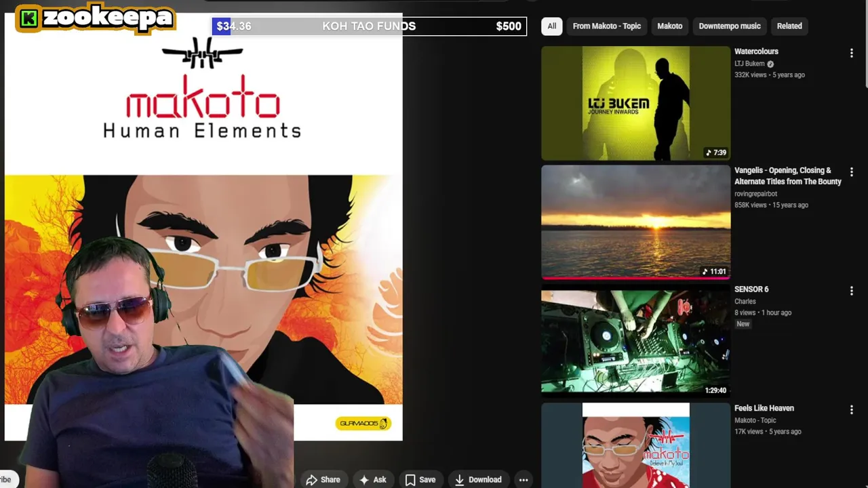Screen dimensions: 868x488
Task: Open the Makoto - Topic channel under Feels Like Heaven
Action: pyautogui.click(x=755, y=420)
